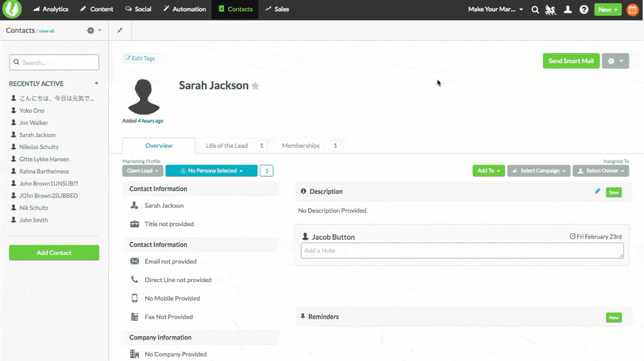The width and height of the screenshot is (644, 361).
Task: Open the help question mark icon
Action: (584, 10)
